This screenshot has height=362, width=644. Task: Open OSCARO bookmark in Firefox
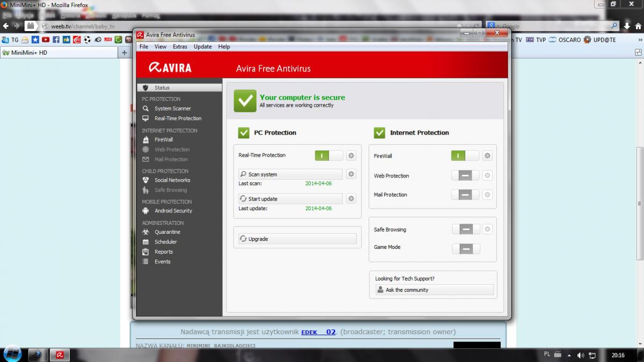(x=565, y=40)
